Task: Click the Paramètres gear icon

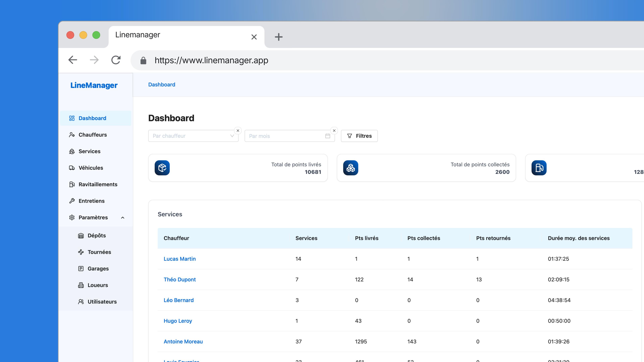Action: click(72, 217)
